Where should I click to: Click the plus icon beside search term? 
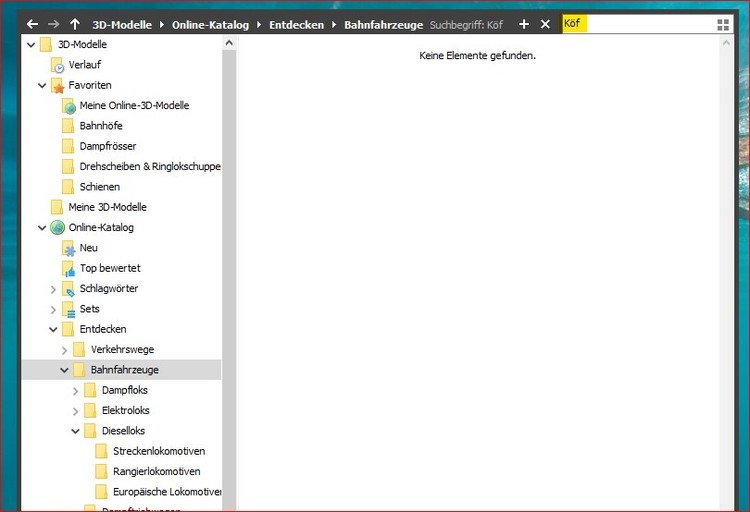pos(524,24)
